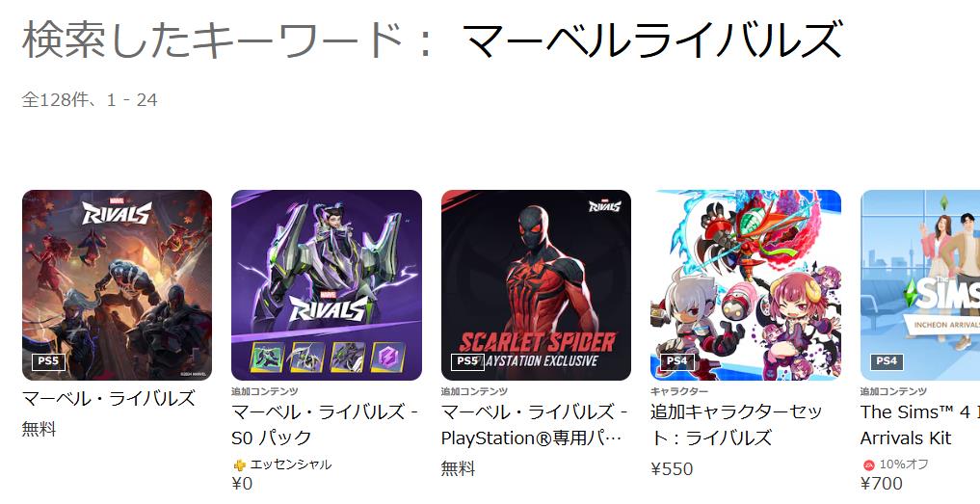Viewport: 980px width, 504px height.
Task: Click the PS4 badge on character set
Action: click(676, 361)
